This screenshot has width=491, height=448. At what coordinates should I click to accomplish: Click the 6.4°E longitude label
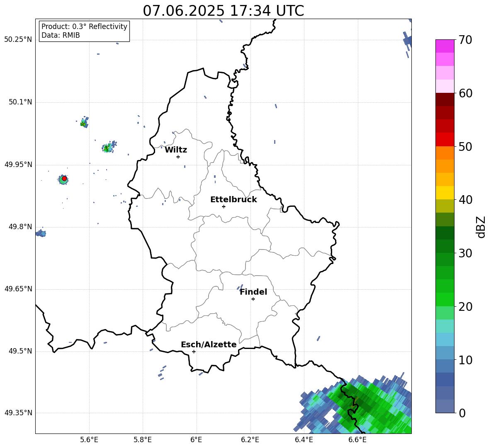304,440
